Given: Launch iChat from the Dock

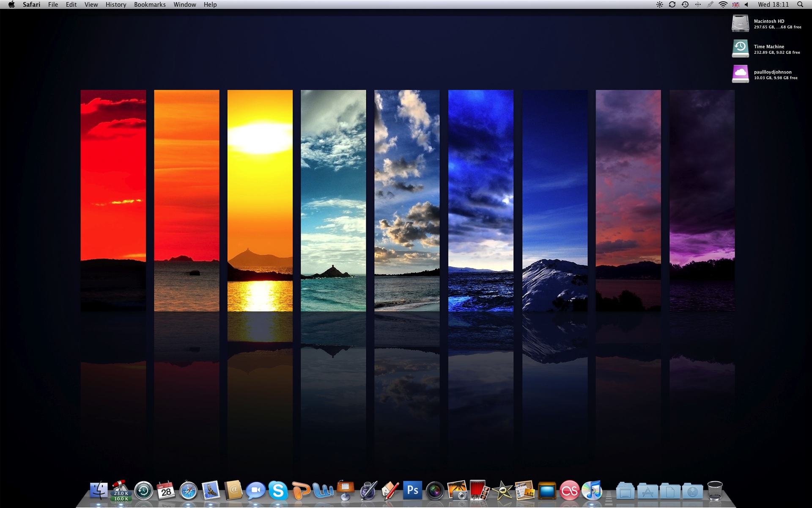Looking at the screenshot, I should click(x=255, y=491).
